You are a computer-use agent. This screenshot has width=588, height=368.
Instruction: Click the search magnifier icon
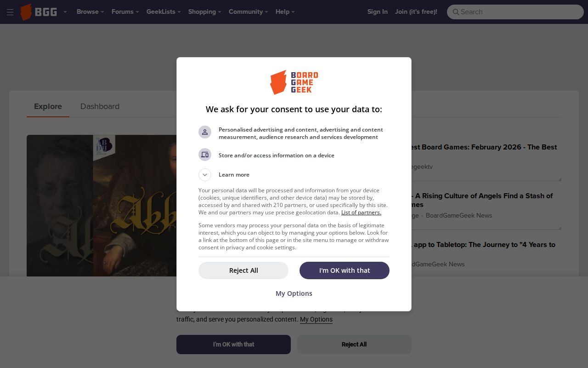[x=457, y=12]
